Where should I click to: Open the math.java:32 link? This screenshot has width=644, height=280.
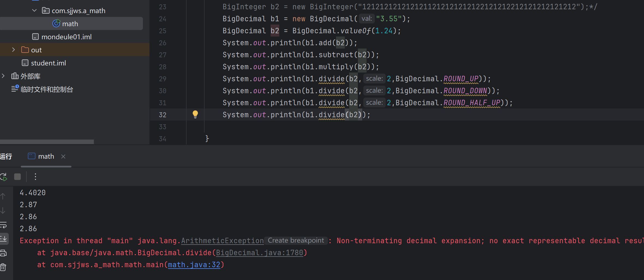tap(194, 265)
